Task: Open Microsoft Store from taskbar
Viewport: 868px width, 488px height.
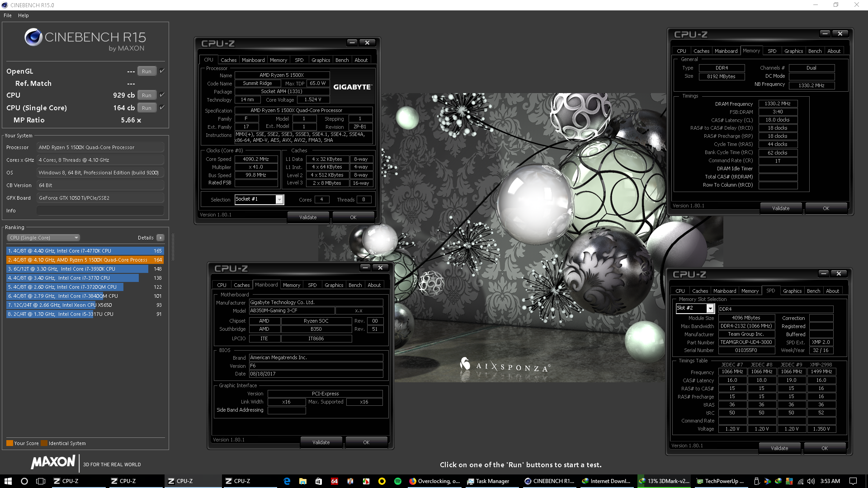Action: tap(319, 481)
